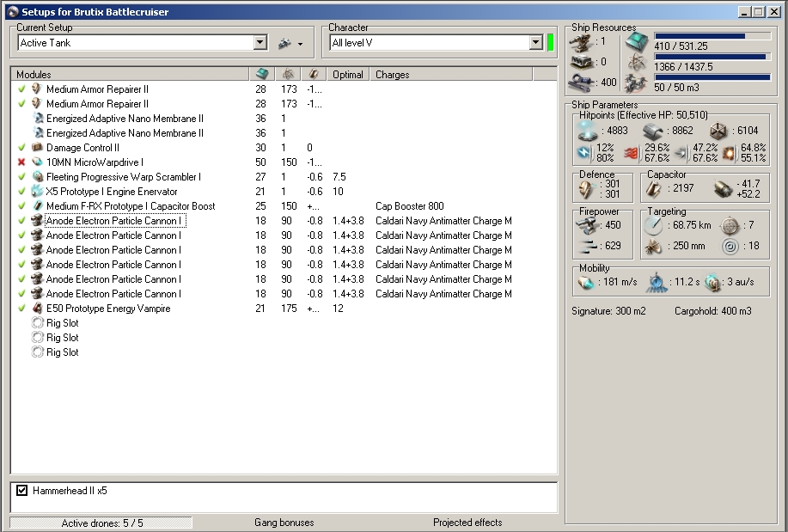Click the CPU resource icon beside 410 / 531.25
788x532 pixels.
636,43
